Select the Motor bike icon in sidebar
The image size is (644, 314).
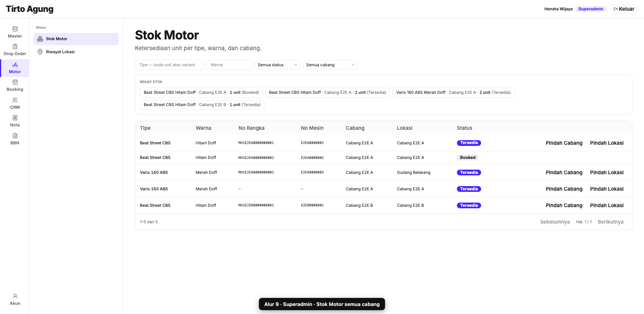pos(15,65)
